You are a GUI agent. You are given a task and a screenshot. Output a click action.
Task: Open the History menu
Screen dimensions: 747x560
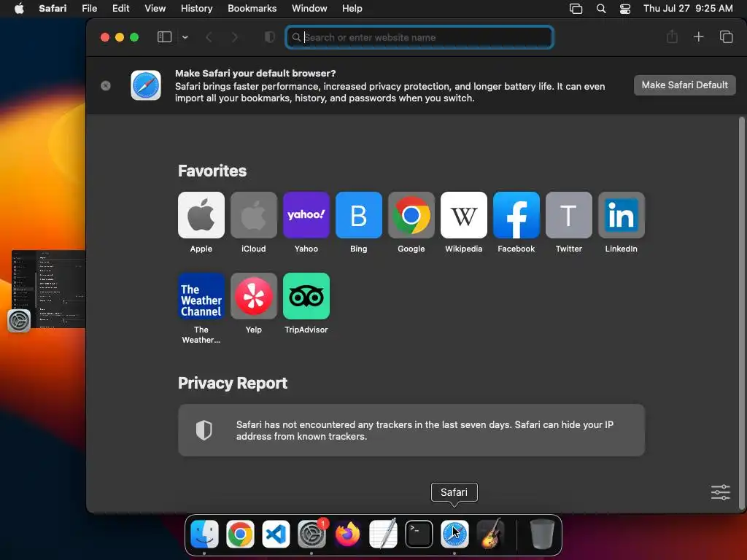coord(196,8)
